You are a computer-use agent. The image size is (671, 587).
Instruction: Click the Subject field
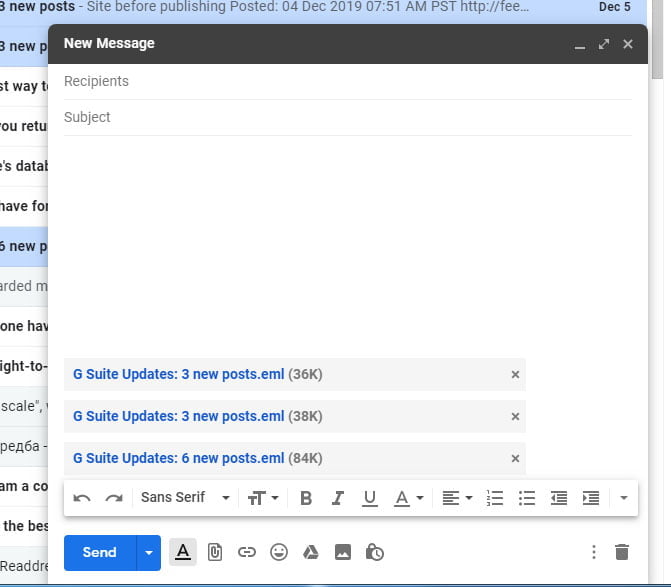coord(347,117)
